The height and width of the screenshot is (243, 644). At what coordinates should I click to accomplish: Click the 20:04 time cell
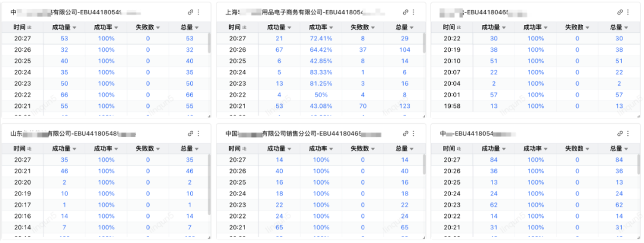[x=451, y=83]
